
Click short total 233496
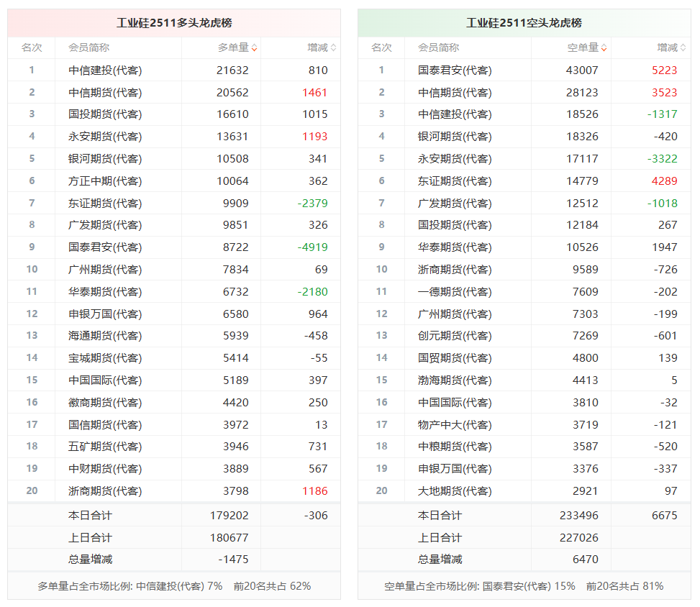point(579,516)
